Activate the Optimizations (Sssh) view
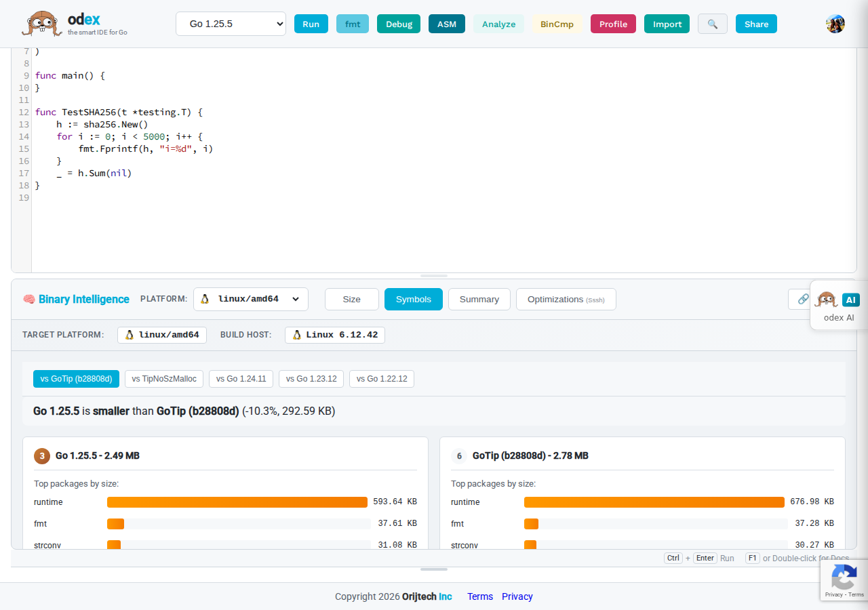 pos(566,299)
